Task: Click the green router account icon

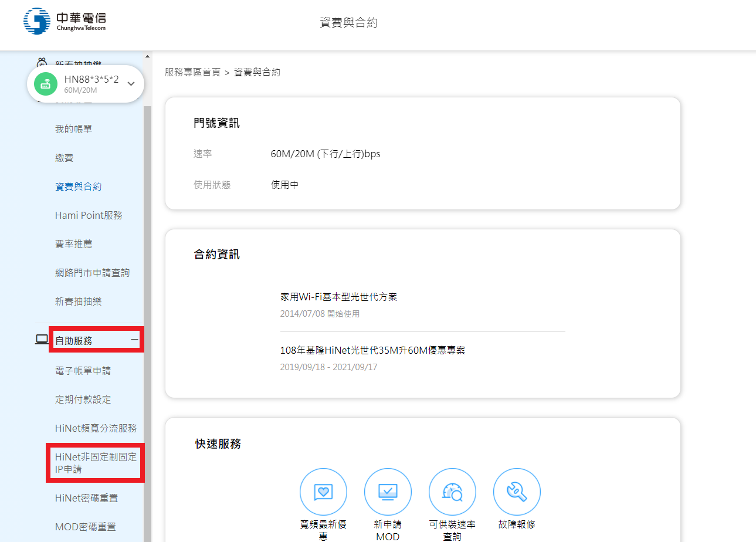Action: (46, 84)
